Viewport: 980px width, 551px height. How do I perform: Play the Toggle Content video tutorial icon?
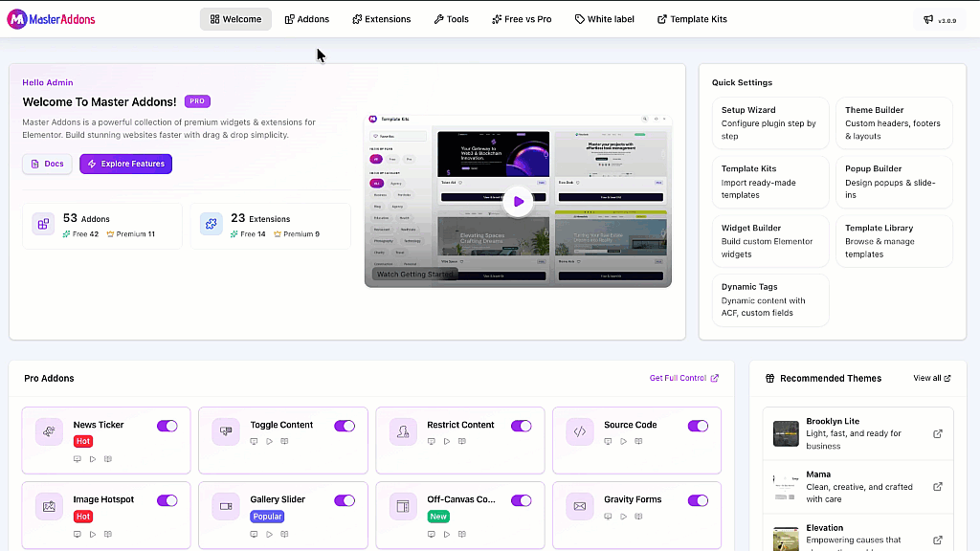tap(269, 442)
